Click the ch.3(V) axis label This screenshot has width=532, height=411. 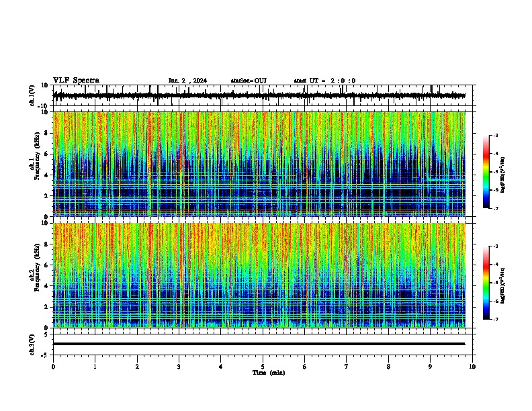[32, 345]
